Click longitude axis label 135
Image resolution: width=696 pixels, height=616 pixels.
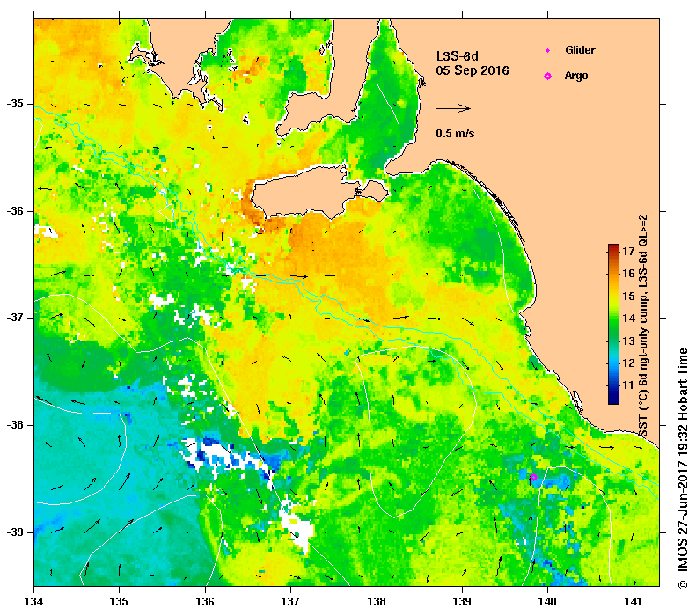click(119, 601)
